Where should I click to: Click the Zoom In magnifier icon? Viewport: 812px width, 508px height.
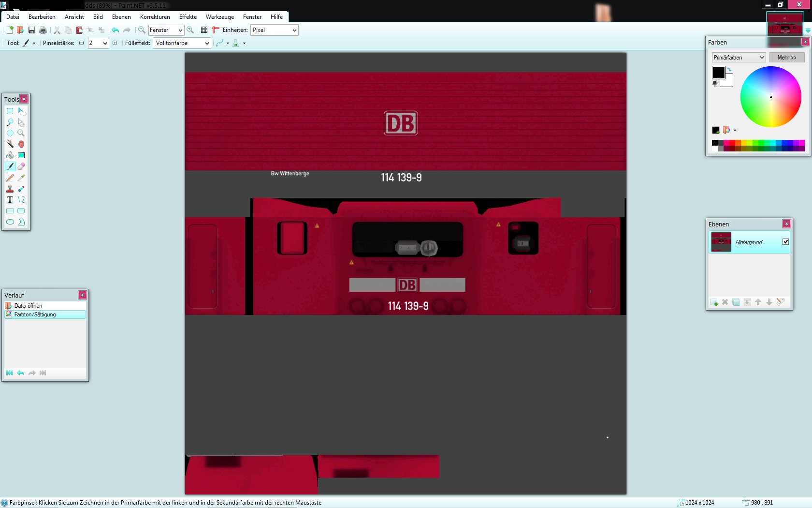(x=190, y=30)
